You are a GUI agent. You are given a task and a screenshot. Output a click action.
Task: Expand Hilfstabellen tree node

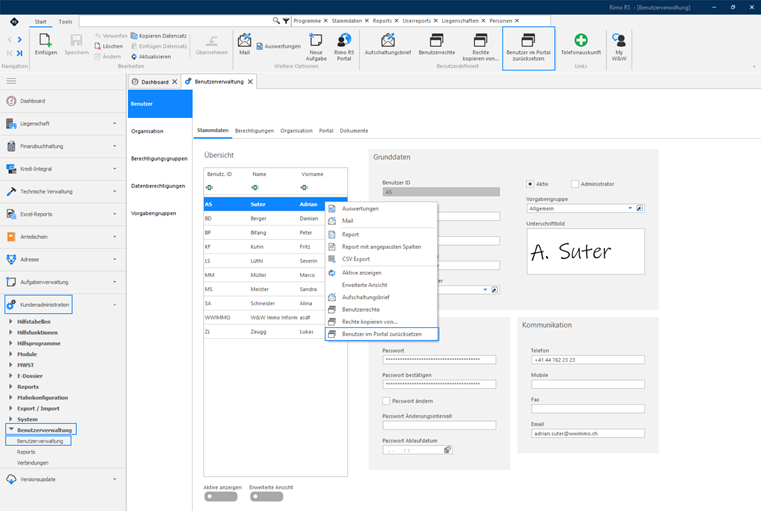11,321
